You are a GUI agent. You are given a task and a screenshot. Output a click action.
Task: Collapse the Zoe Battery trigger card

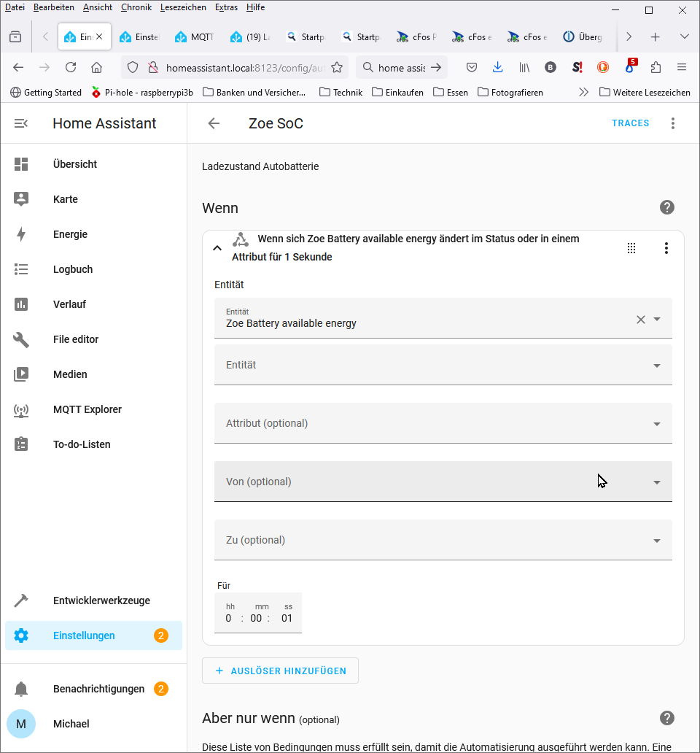click(217, 248)
